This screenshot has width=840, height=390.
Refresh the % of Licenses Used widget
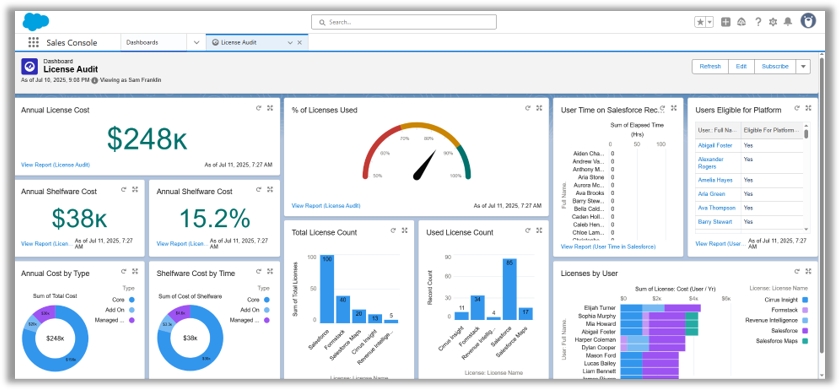[x=528, y=108]
